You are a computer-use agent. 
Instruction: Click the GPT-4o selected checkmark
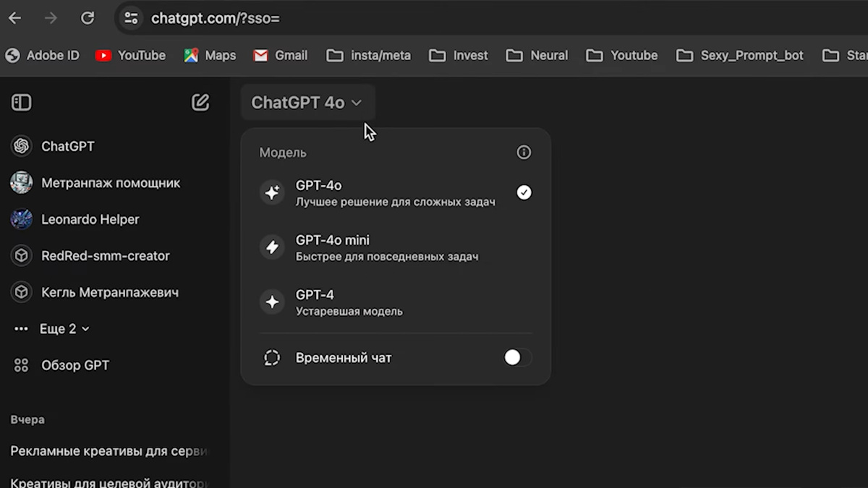pyautogui.click(x=524, y=192)
